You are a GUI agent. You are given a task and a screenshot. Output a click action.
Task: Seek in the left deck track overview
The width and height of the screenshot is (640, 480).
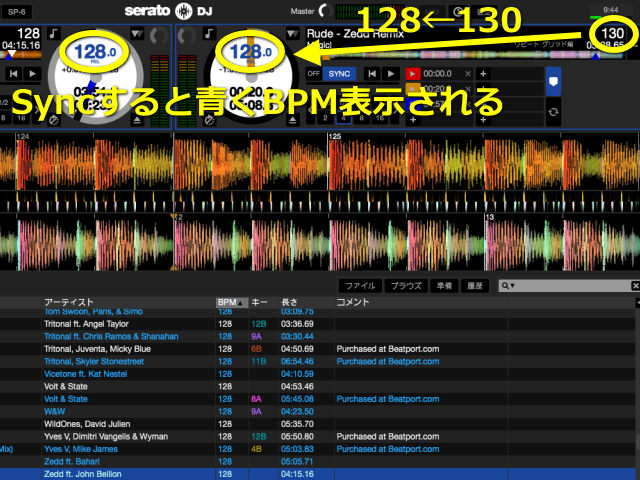[21, 54]
